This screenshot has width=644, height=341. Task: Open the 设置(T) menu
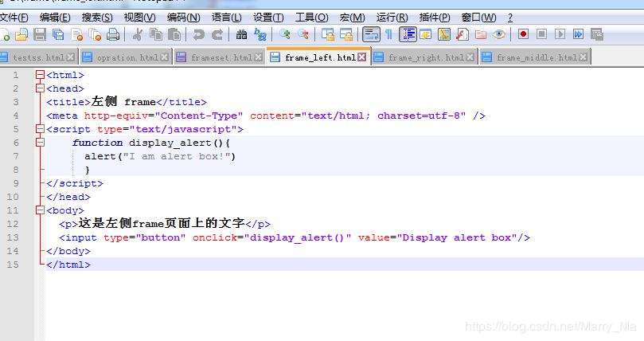click(x=268, y=18)
